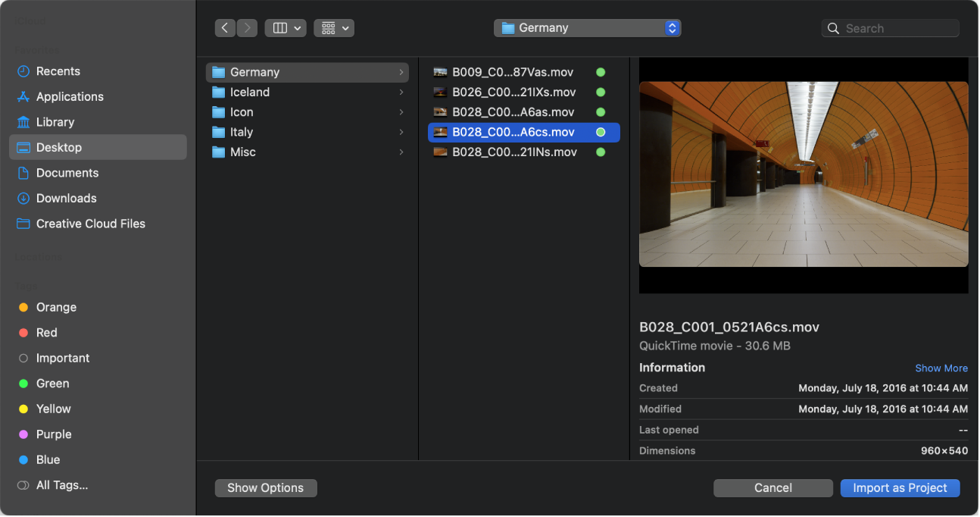Image resolution: width=980 pixels, height=517 pixels.
Task: Select the Applications sidebar item
Action: (x=70, y=96)
